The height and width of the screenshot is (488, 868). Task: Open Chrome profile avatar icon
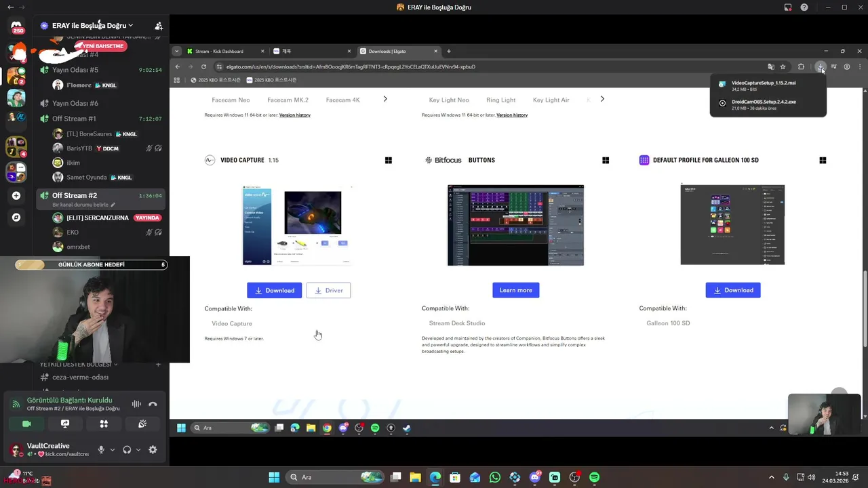click(x=847, y=66)
